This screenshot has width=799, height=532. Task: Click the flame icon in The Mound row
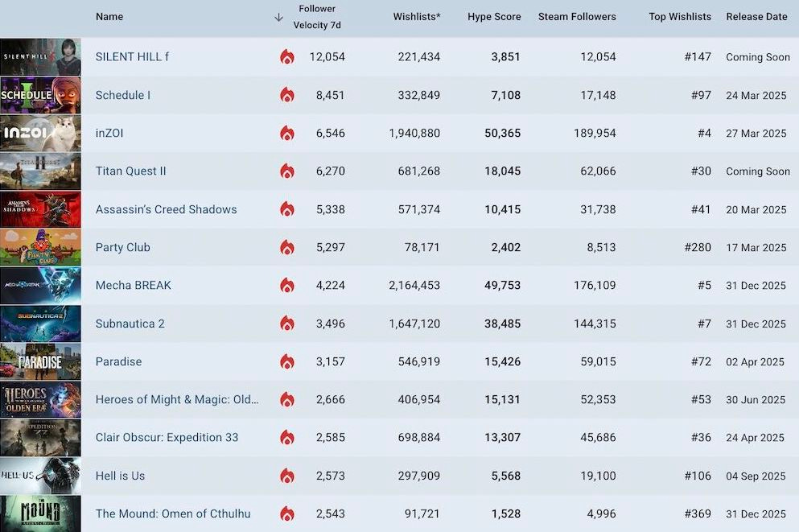[287, 513]
